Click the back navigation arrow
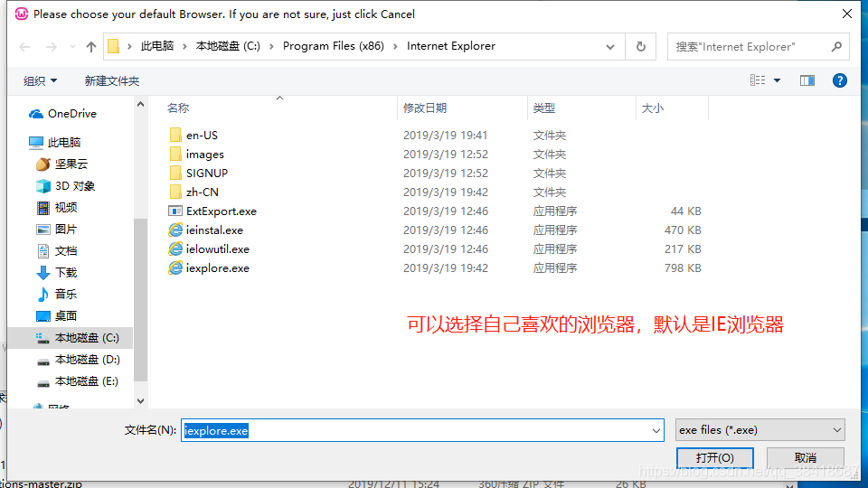This screenshot has width=868, height=488. [24, 47]
